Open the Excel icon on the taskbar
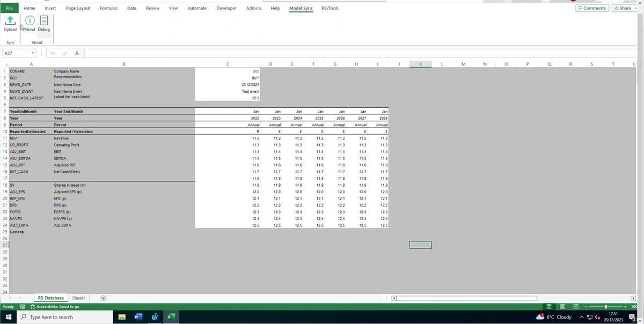The width and height of the screenshot is (644, 324). pyautogui.click(x=171, y=316)
